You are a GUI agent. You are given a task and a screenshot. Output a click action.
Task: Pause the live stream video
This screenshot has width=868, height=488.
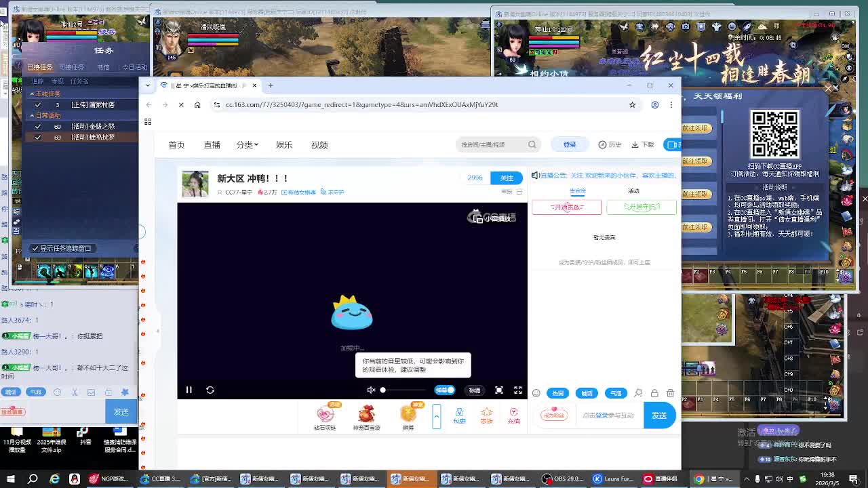point(189,390)
